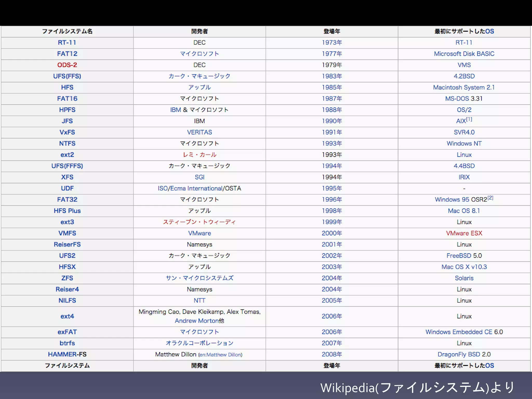Click the red スティーブン・トウィーディ link
The width and height of the screenshot is (532, 399).
[199, 222]
